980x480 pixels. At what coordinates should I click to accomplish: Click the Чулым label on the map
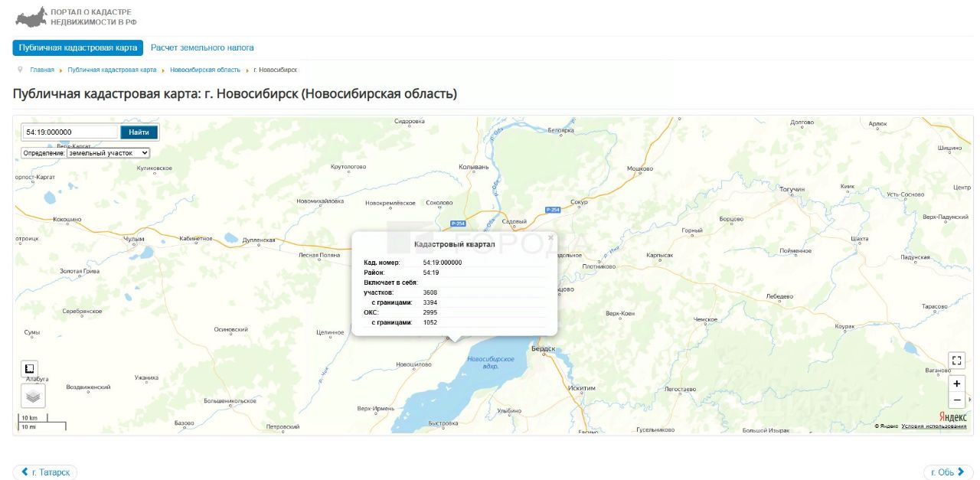[x=134, y=239]
